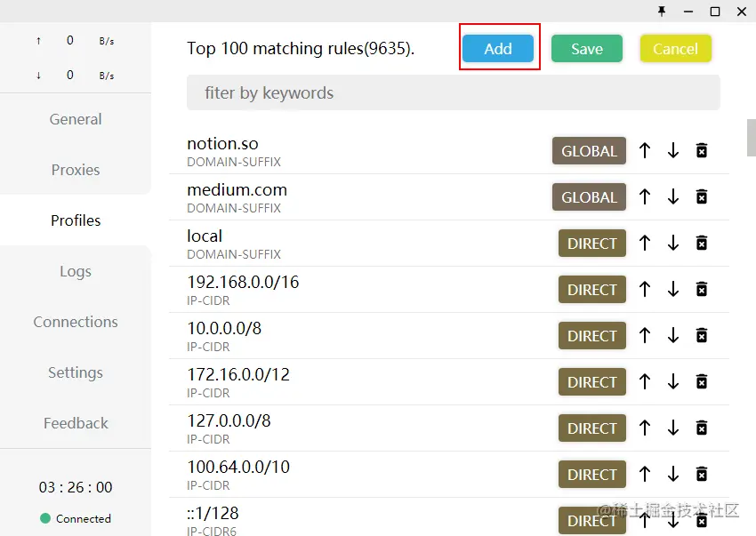Open the General tab
756x536 pixels.
coord(76,119)
